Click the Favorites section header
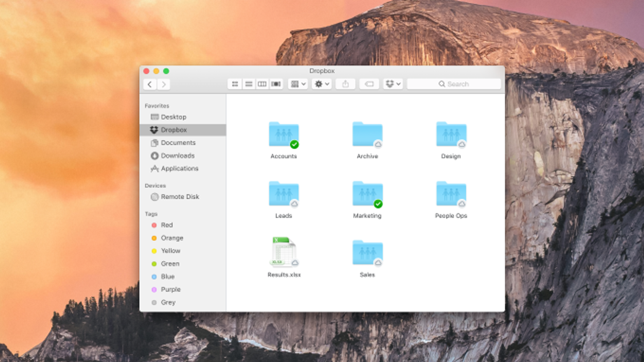The image size is (644, 362). coord(157,106)
